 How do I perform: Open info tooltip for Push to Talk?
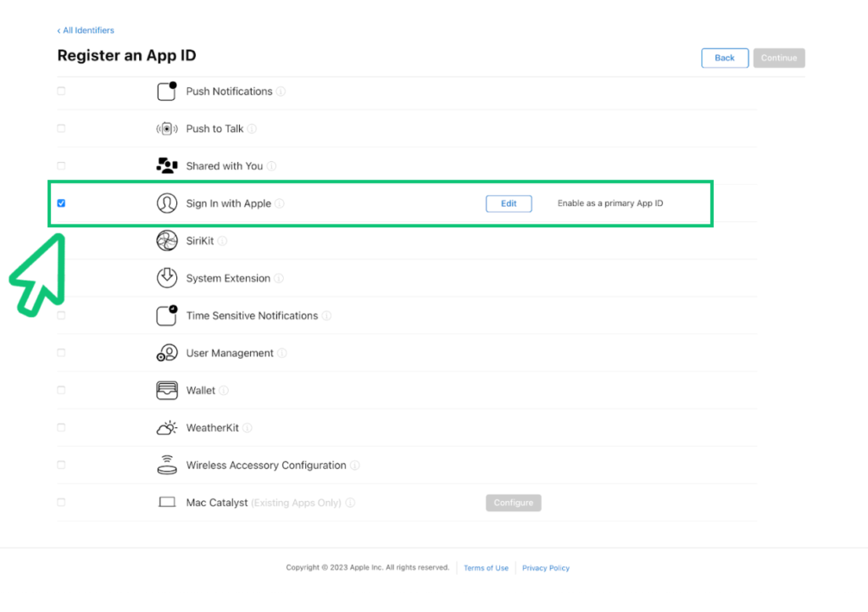(x=252, y=129)
